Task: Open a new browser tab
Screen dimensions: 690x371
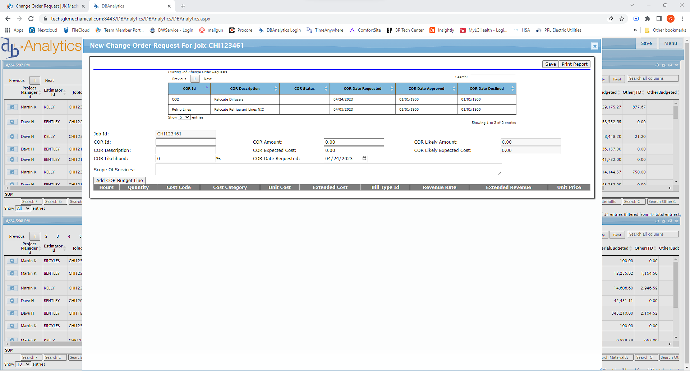Action: click(183, 6)
